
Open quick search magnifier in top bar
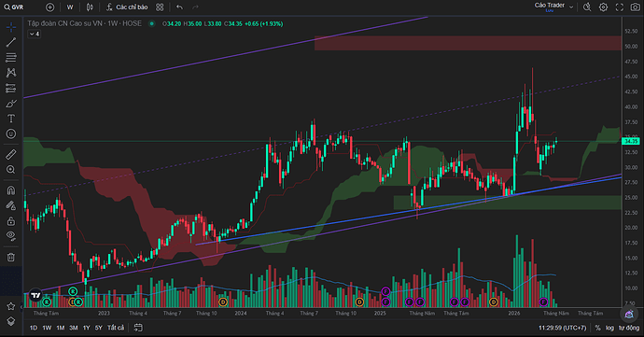pyautogui.click(x=587, y=7)
